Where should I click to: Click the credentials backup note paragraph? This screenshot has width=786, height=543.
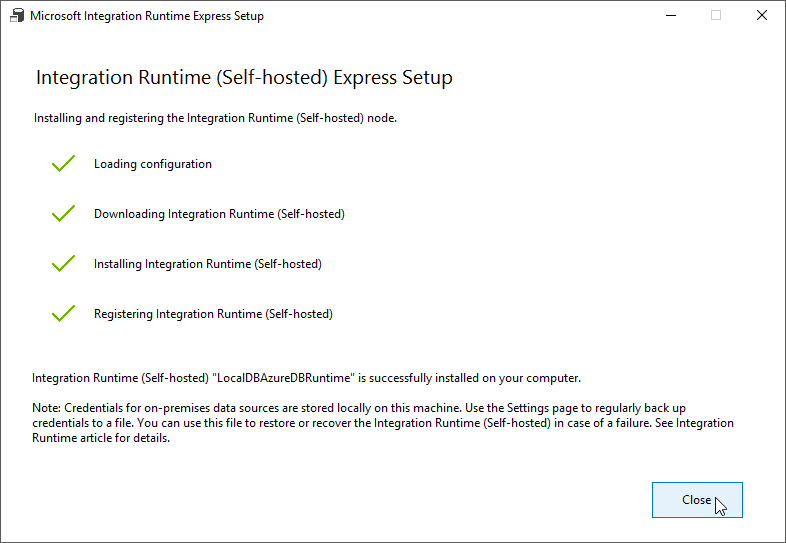[382, 423]
